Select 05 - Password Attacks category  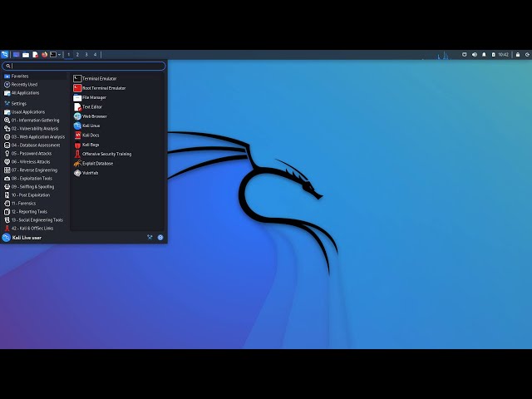(35, 153)
